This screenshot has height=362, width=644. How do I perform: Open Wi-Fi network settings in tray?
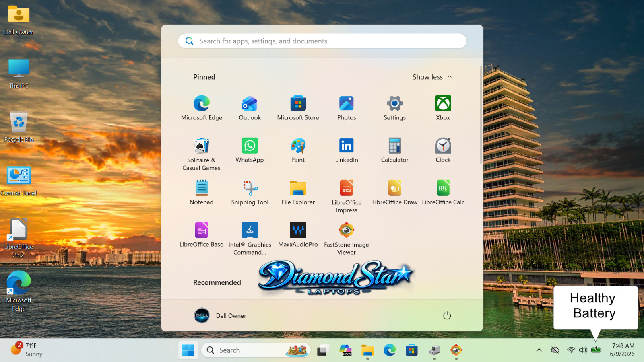tap(571, 350)
